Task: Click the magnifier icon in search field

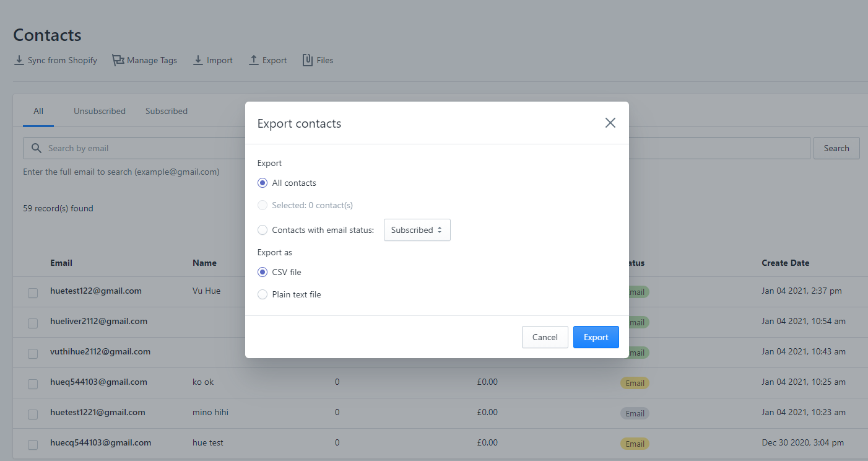Action: coord(37,149)
